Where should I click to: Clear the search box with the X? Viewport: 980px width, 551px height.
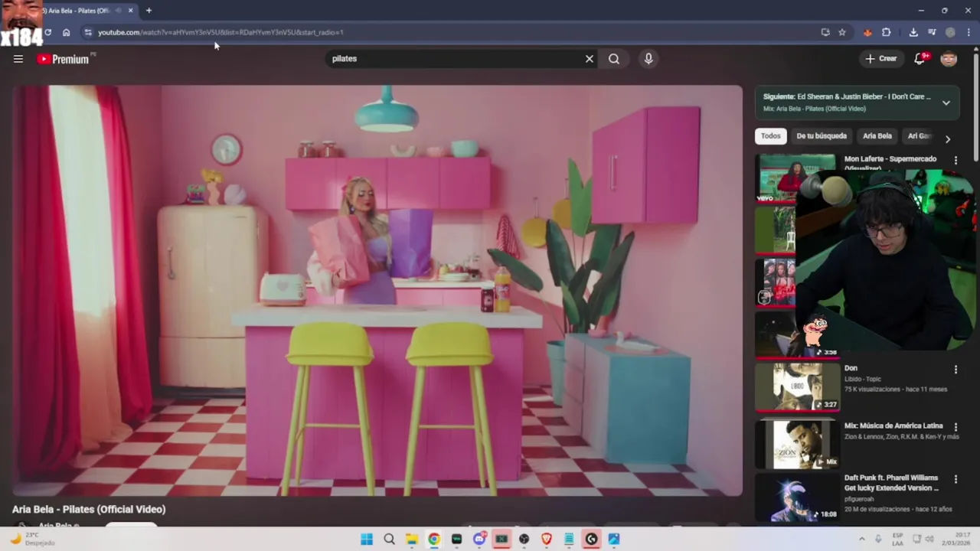(590, 59)
